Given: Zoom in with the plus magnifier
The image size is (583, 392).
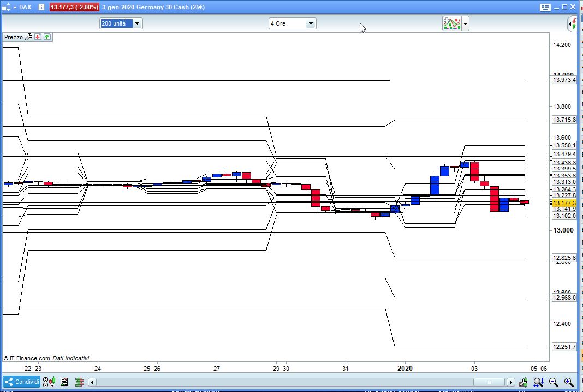Looking at the screenshot, I should pyautogui.click(x=569, y=382).
